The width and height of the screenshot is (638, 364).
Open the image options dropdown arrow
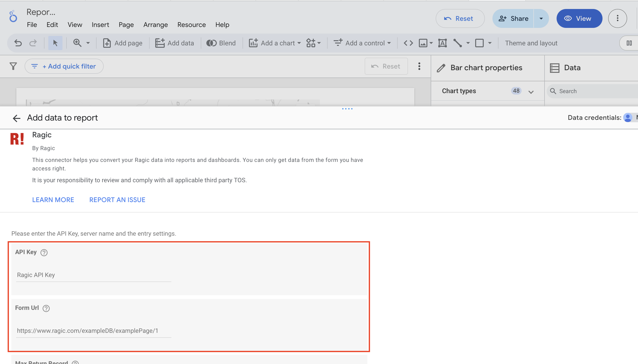click(431, 43)
